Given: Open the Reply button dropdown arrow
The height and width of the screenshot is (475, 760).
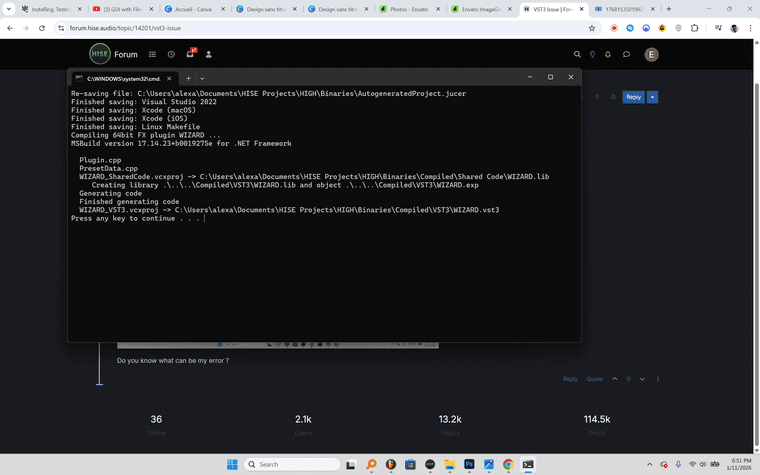Looking at the screenshot, I should pos(652,97).
